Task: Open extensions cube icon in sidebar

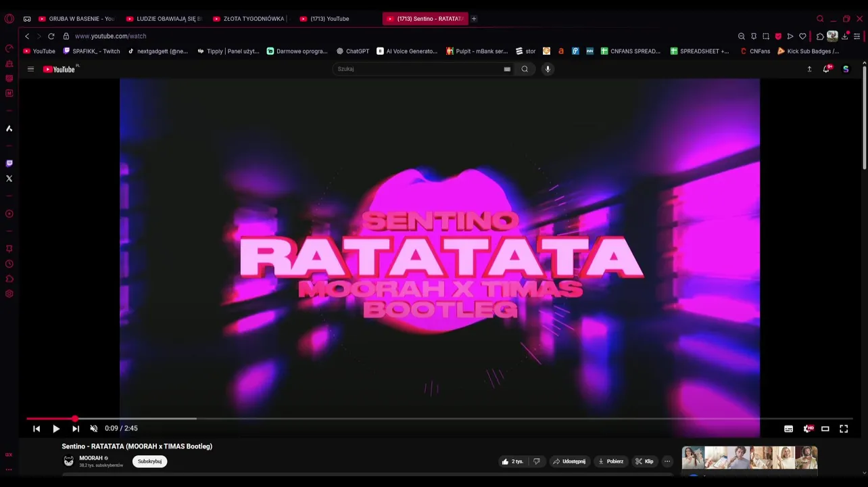Action: (9, 279)
